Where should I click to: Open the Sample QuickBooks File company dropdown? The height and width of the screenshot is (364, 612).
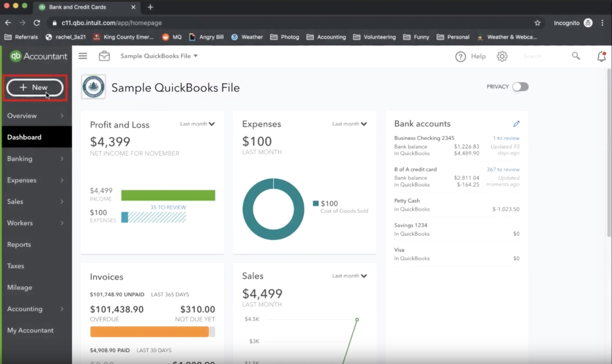(x=159, y=56)
